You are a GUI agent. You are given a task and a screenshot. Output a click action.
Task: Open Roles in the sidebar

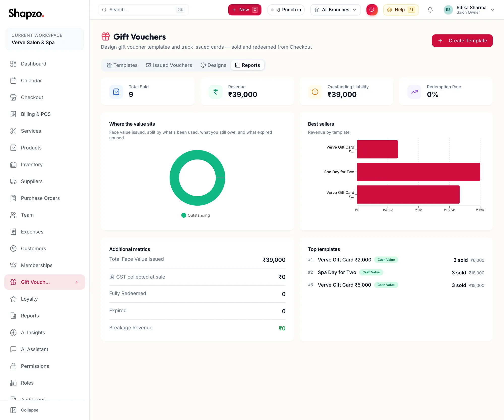45,383
